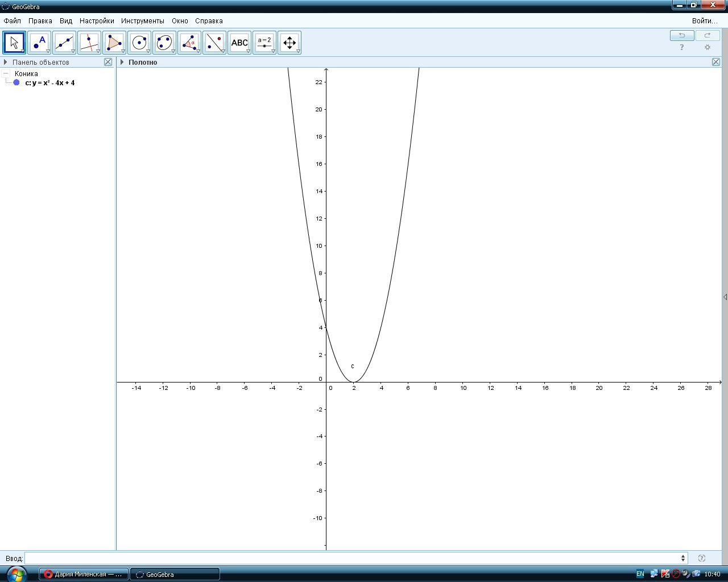Click the Ввод input field
This screenshot has height=582, width=728.
click(353, 558)
